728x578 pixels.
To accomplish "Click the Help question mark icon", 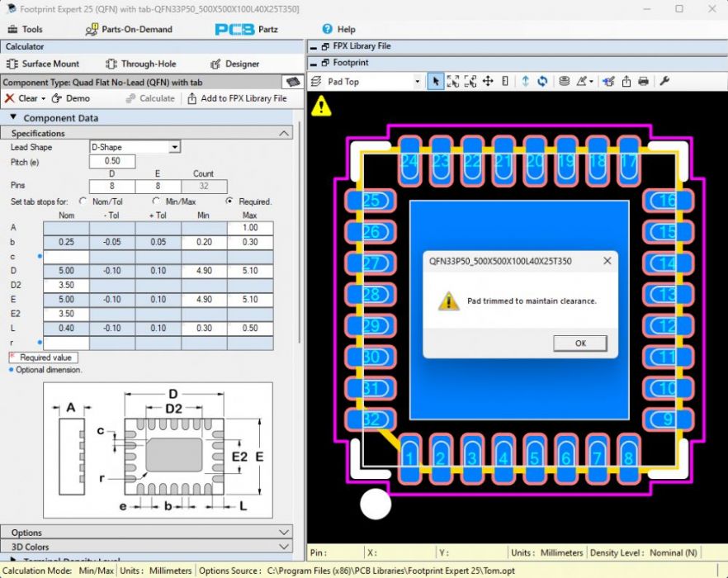I will [328, 29].
